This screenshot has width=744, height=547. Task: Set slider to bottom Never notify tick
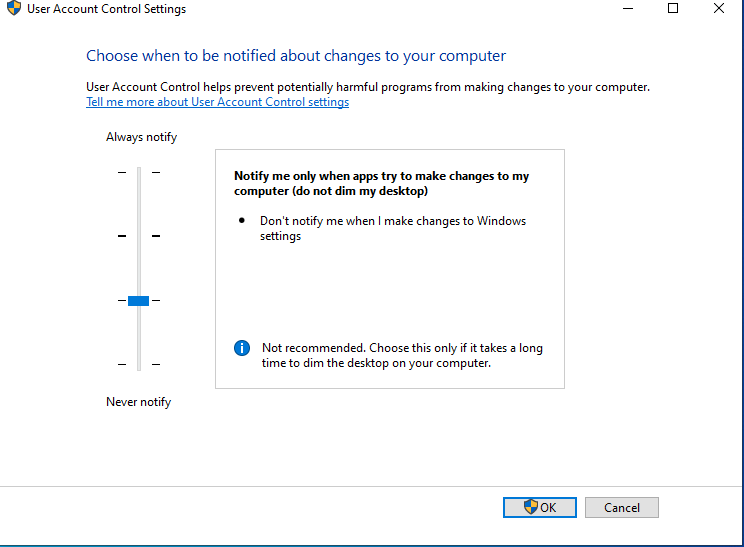(139, 364)
